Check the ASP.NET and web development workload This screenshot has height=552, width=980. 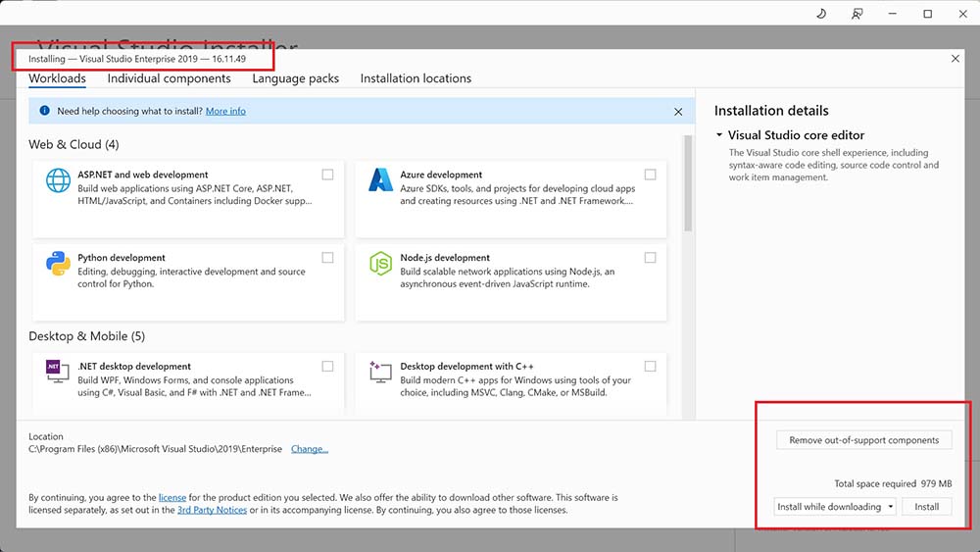(x=327, y=175)
